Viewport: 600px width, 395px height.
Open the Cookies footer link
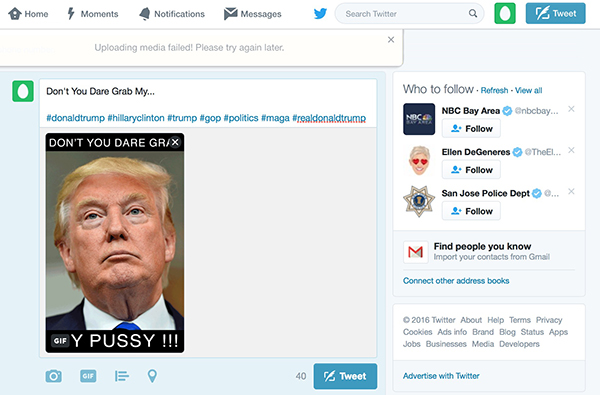tap(417, 332)
